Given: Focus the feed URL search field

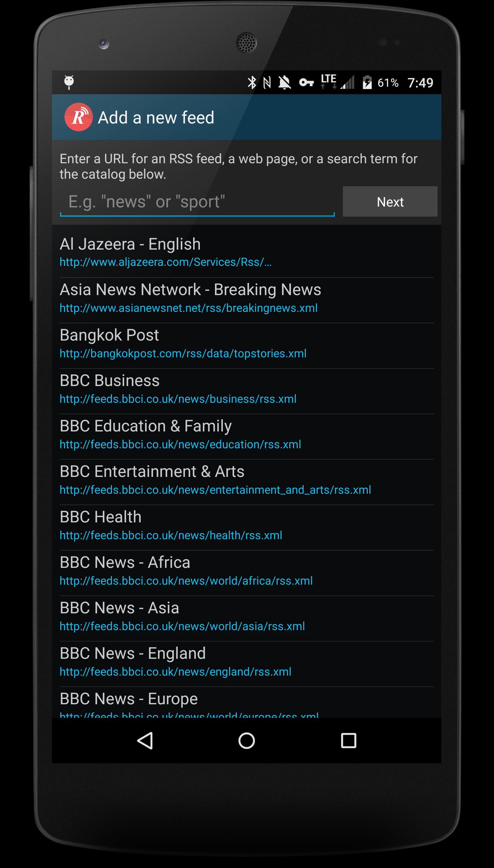Looking at the screenshot, I should (x=197, y=202).
